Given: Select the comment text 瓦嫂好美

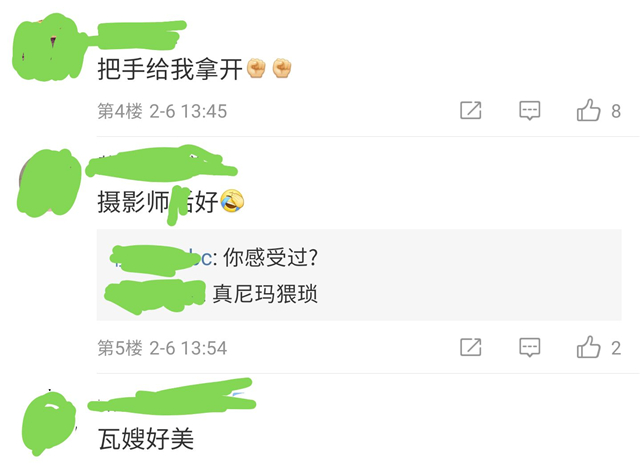Looking at the screenshot, I should point(146,439).
